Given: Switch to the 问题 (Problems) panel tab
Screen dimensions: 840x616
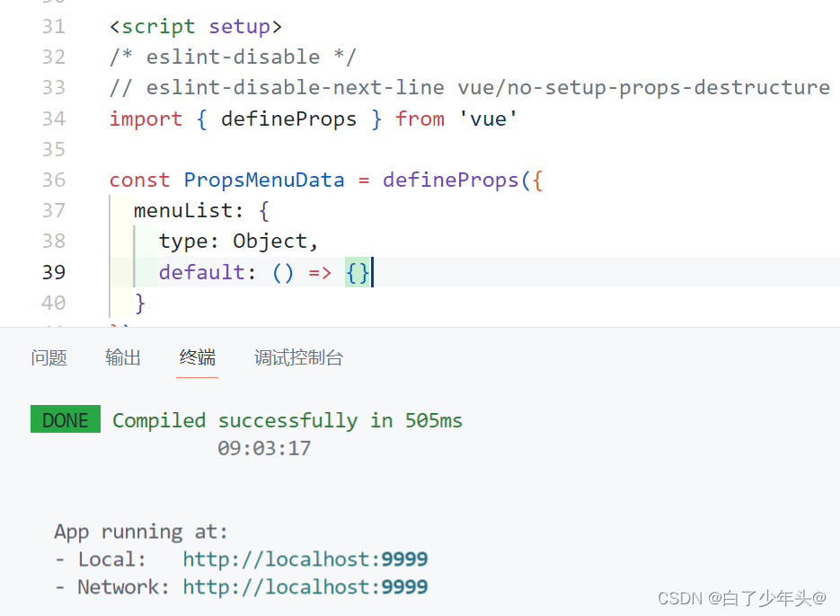Looking at the screenshot, I should 49,357.
